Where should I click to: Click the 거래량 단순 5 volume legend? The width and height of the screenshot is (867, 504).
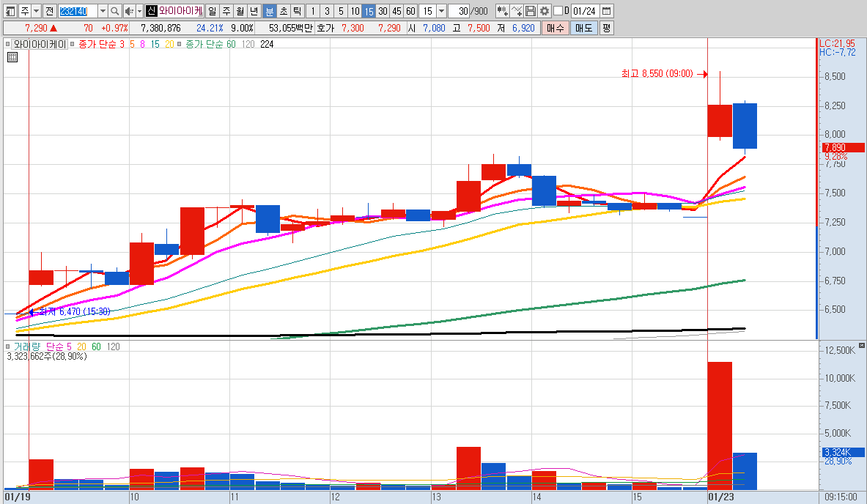pyautogui.click(x=43, y=346)
